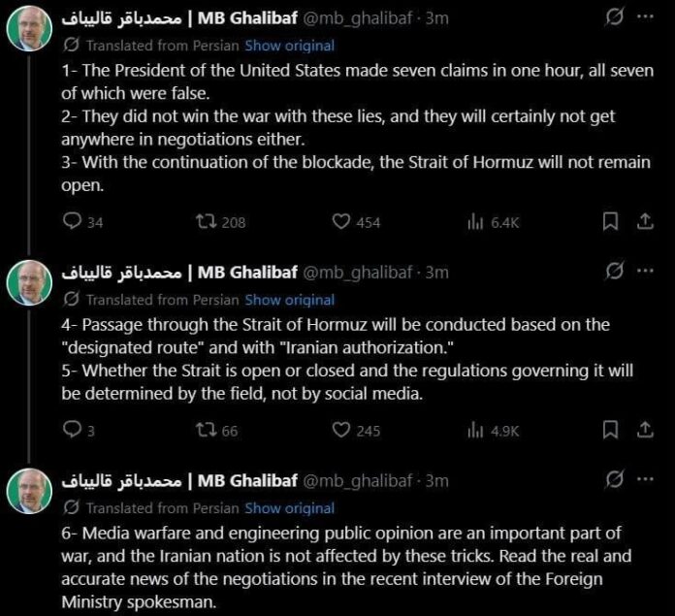The width and height of the screenshot is (675, 616).
Task: Open Grok icon on the first tweet
Action: click(x=613, y=19)
